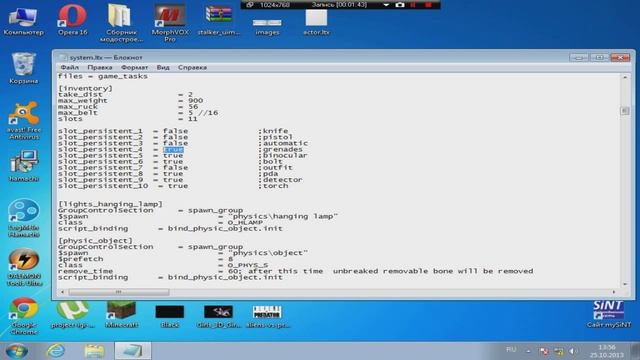Open the Формат menu

(x=134, y=67)
